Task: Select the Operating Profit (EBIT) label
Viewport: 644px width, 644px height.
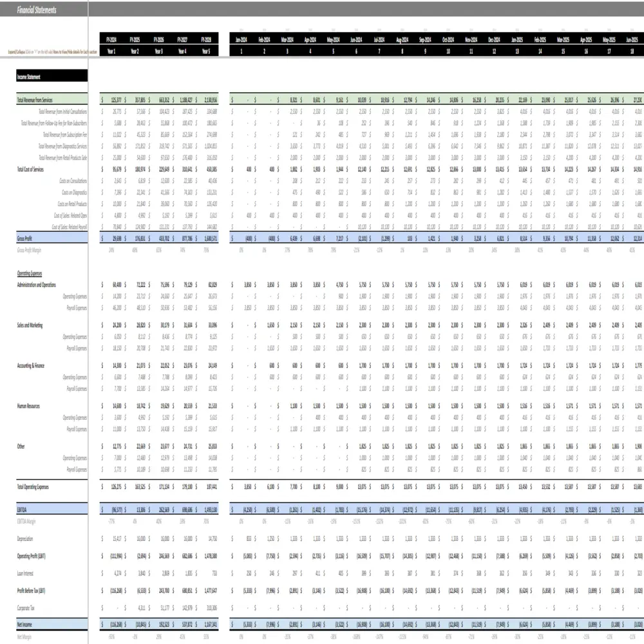Action: pos(31,556)
